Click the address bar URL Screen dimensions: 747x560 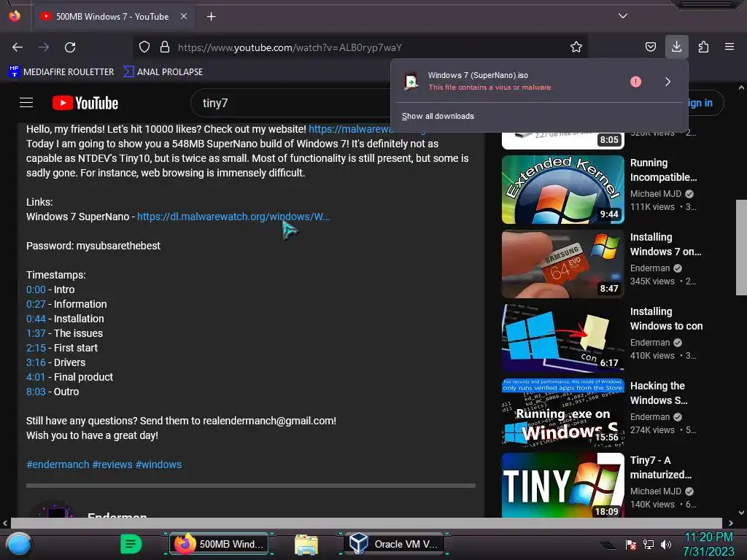[290, 47]
